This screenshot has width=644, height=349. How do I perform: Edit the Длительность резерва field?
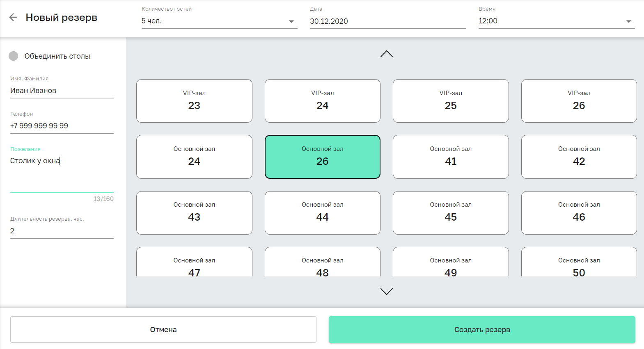[62, 231]
